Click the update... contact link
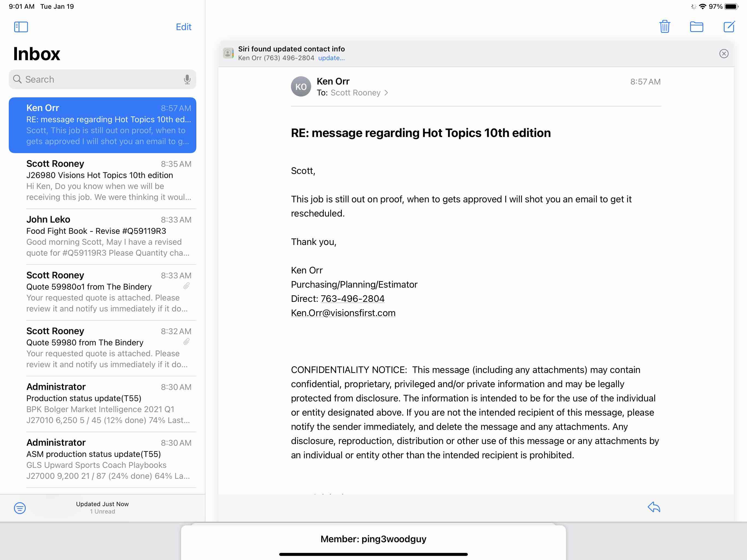747x560 pixels. pos(331,58)
